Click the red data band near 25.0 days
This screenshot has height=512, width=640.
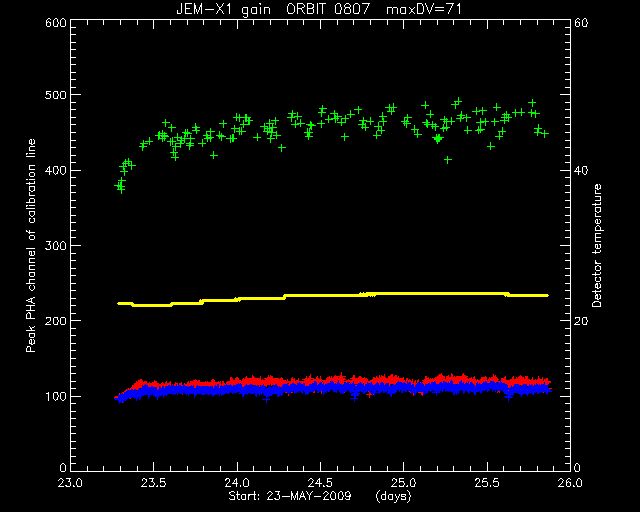click(404, 380)
